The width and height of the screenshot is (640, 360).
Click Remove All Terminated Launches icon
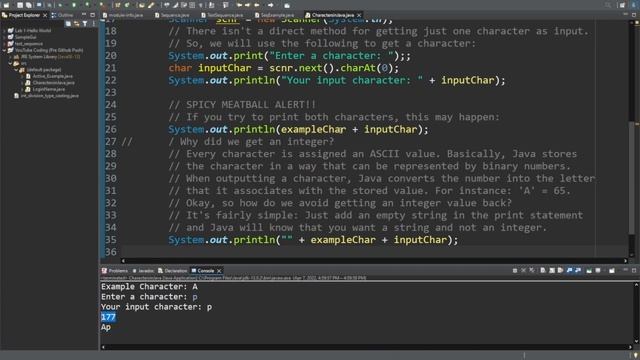(532, 270)
